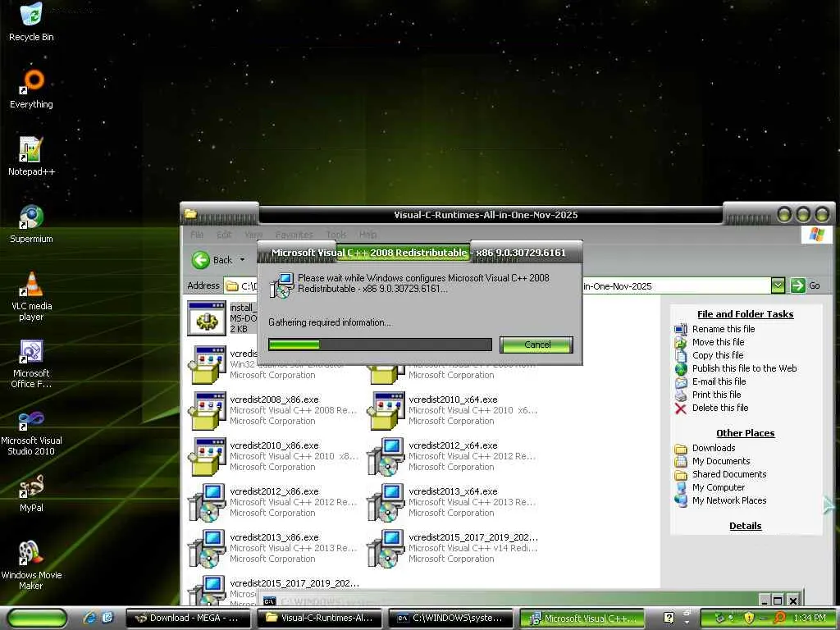Open the MyPal browser shortcut

pos(31,493)
